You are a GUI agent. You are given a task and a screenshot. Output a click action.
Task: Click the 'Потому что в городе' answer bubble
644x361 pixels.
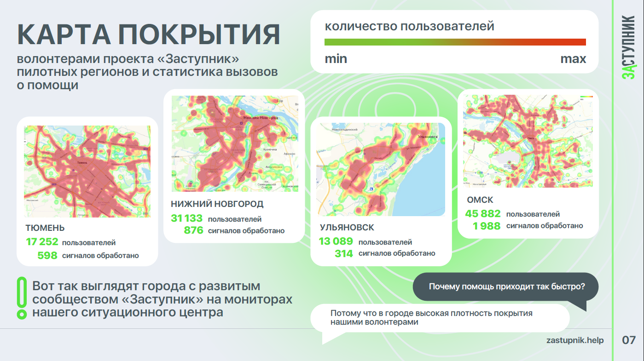[440, 318]
